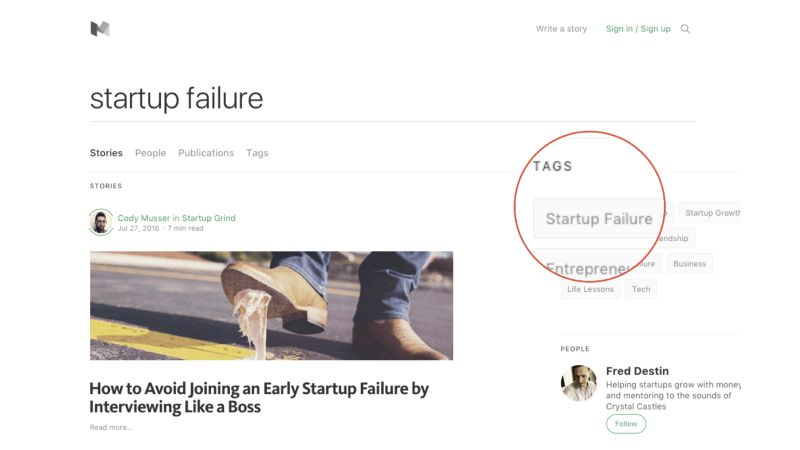Open the Publications tab
800x450 pixels.
[x=206, y=153]
